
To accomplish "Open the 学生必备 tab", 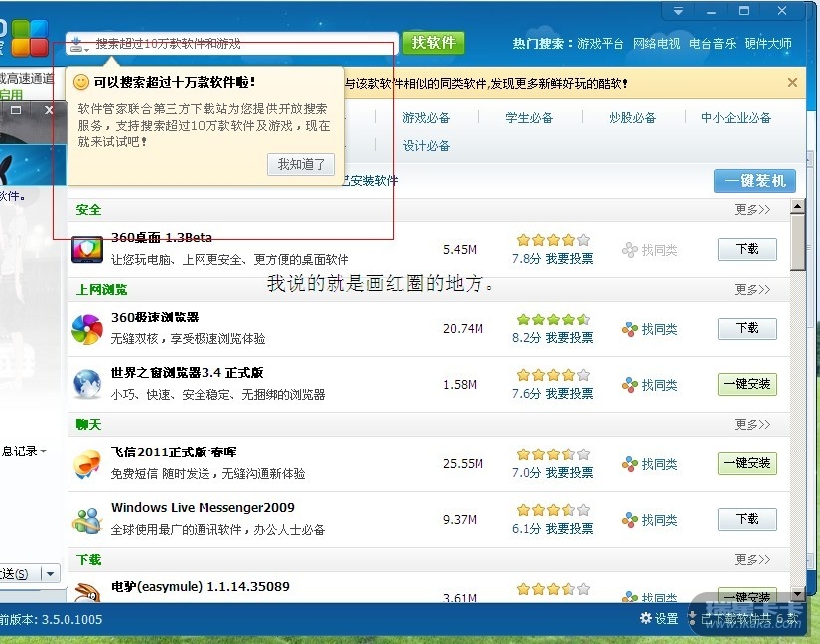I will 529,118.
